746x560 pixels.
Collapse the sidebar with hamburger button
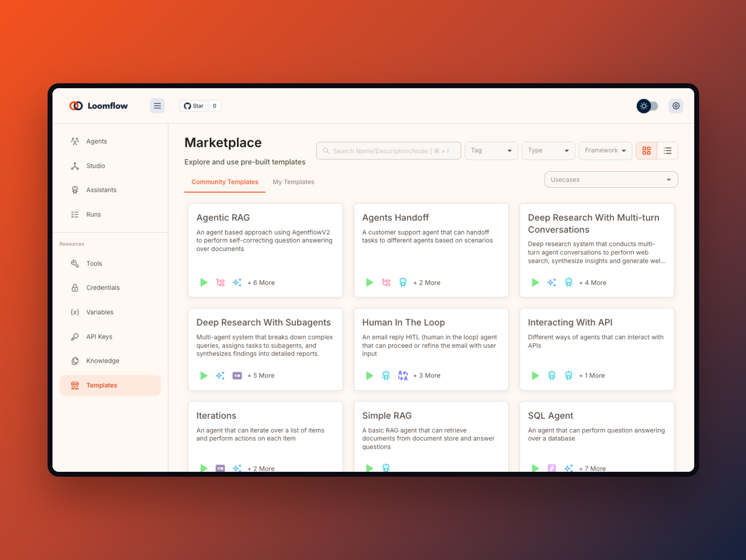[x=157, y=106]
